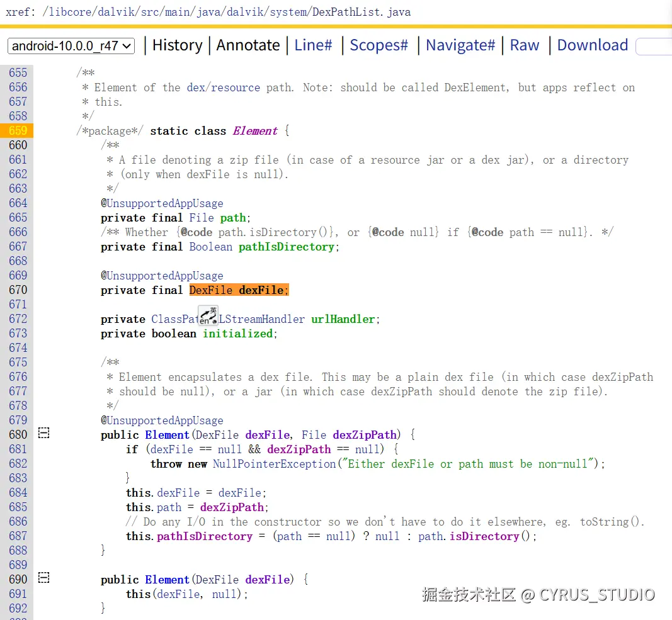The height and width of the screenshot is (620, 672).
Task: Click Element constructor name on line 680
Action: click(167, 435)
